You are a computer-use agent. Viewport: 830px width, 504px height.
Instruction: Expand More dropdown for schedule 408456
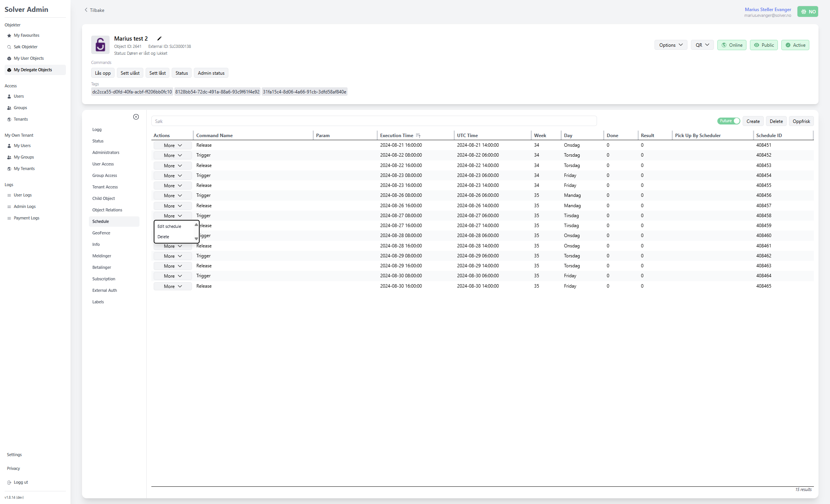(173, 196)
